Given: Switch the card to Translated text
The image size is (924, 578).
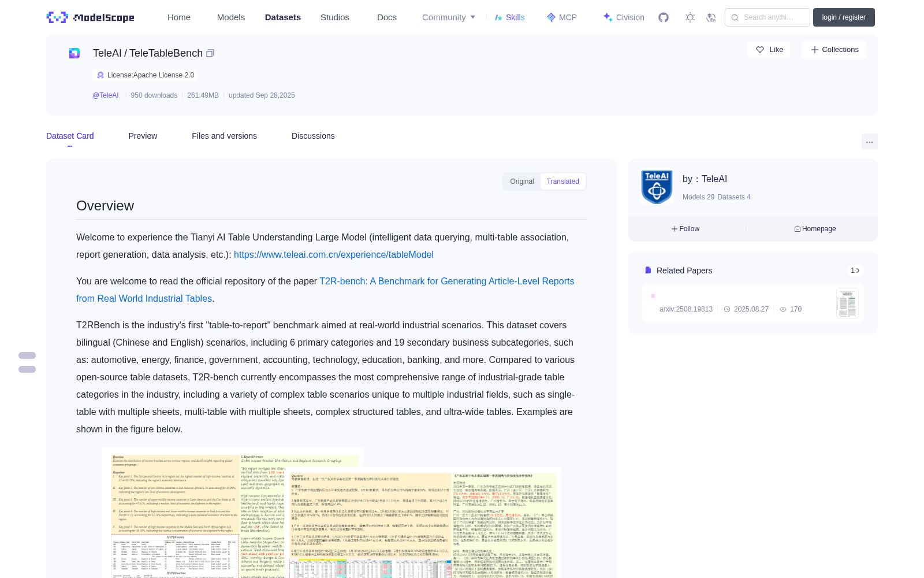Looking at the screenshot, I should tap(563, 181).
